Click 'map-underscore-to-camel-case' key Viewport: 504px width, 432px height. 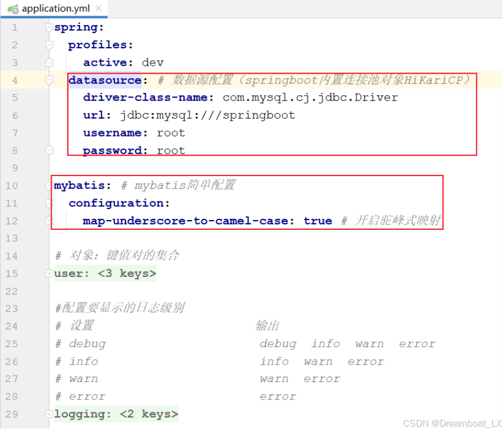(x=186, y=221)
